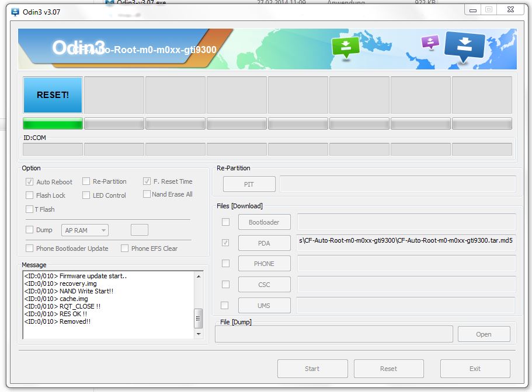Enable the Flash Lock option
The image size is (532, 392).
pos(30,195)
